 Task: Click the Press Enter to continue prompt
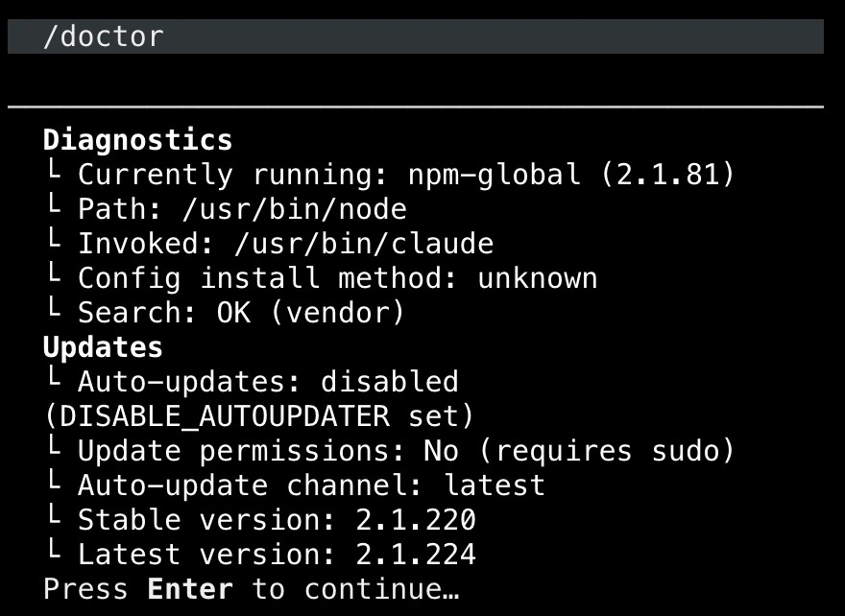point(252,588)
